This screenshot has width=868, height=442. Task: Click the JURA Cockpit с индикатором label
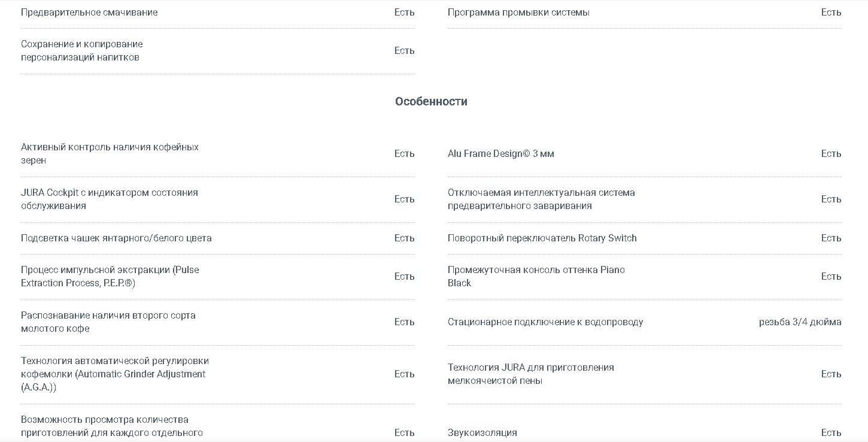coord(110,199)
